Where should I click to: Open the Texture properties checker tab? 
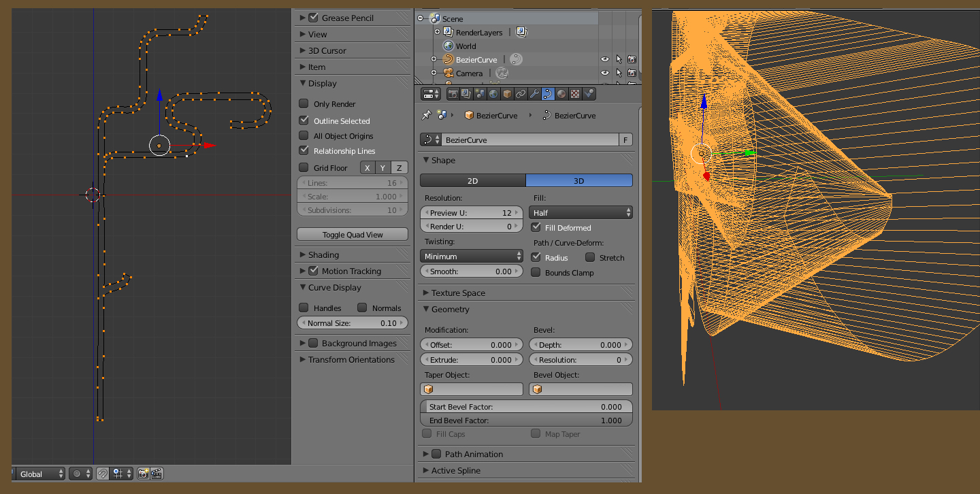point(576,94)
